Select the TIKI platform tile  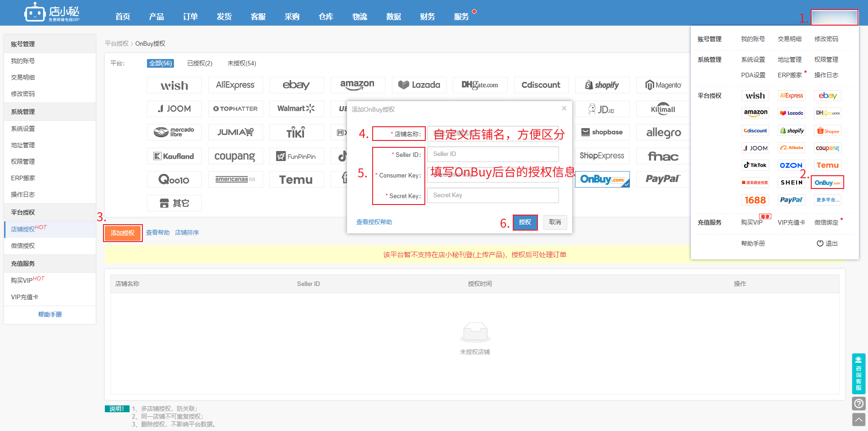pos(297,132)
